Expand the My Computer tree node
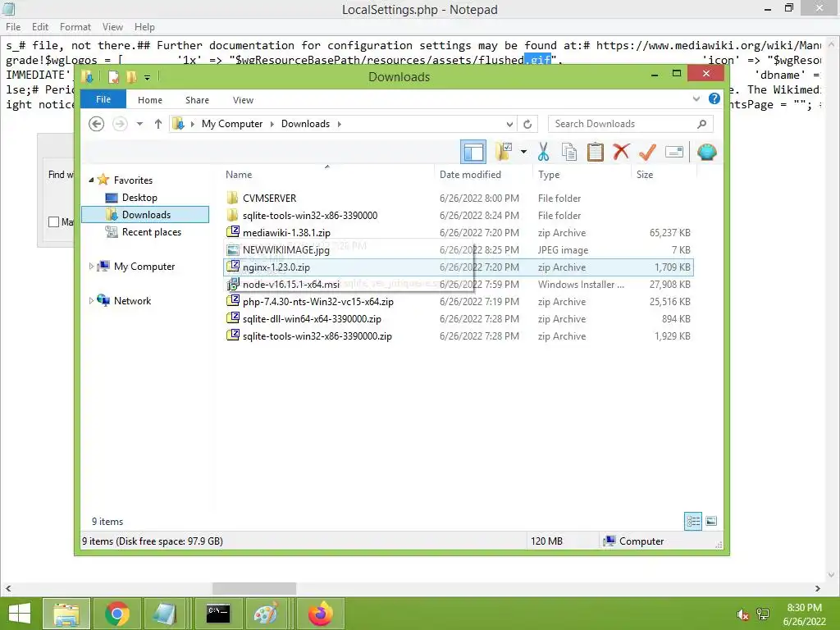The image size is (840, 630). point(90,267)
